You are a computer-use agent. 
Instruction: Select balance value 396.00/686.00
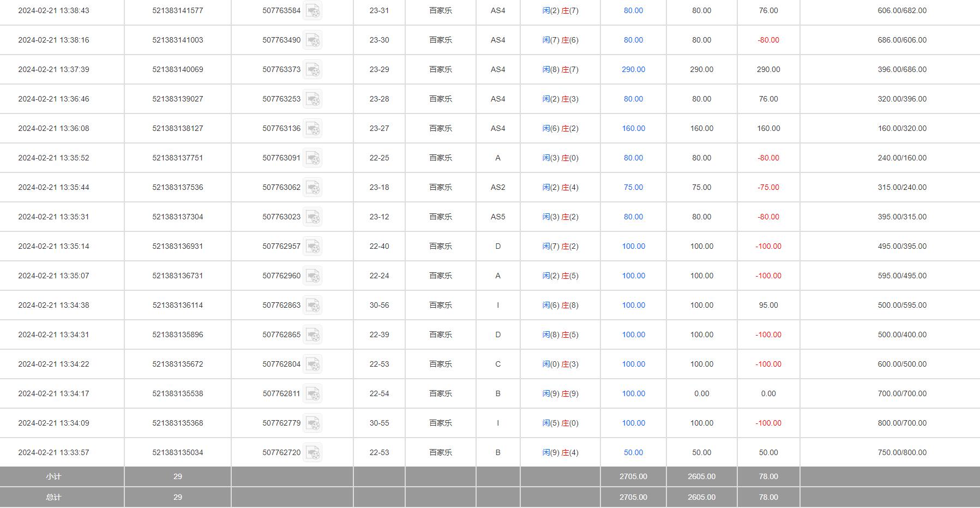tap(902, 69)
